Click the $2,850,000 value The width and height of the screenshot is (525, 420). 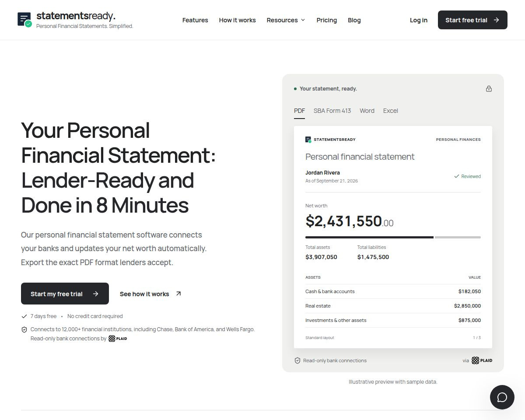tap(467, 306)
